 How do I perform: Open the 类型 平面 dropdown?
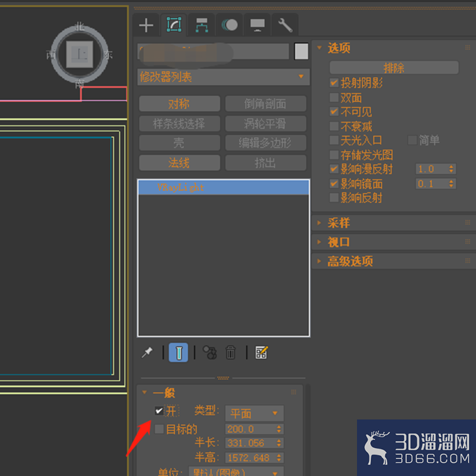(255, 413)
